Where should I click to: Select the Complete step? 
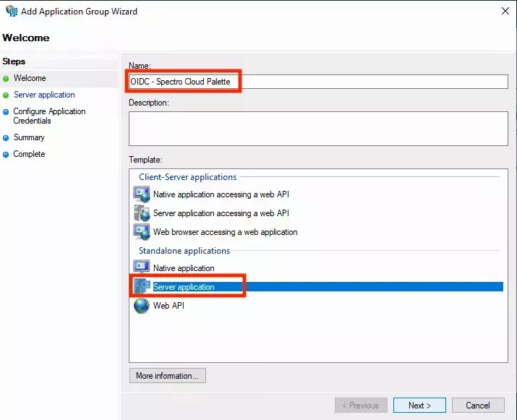29,154
